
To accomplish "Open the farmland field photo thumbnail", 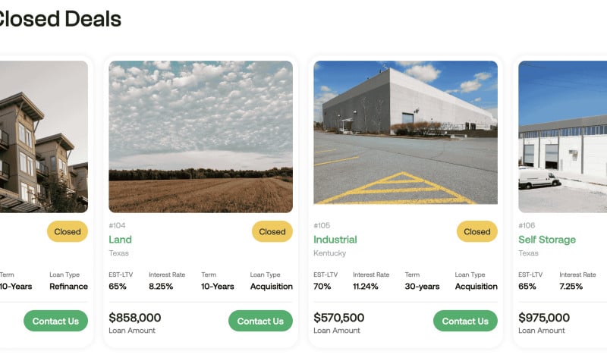I will coord(200,136).
